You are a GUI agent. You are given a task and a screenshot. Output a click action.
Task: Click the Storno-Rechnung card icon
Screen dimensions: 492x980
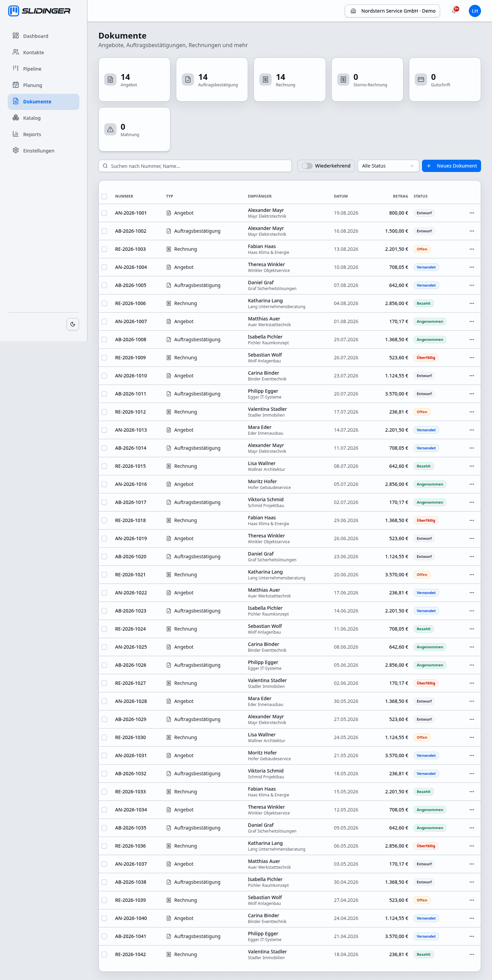(343, 80)
